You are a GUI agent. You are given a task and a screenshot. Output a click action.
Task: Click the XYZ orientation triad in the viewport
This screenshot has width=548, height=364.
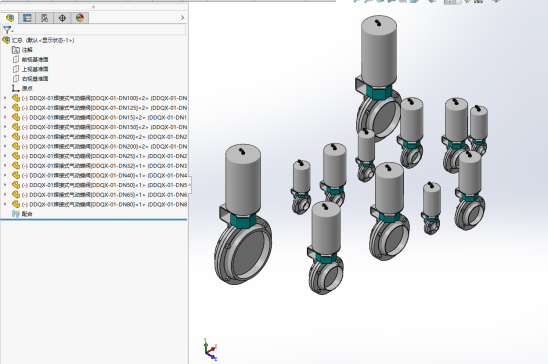[210, 349]
